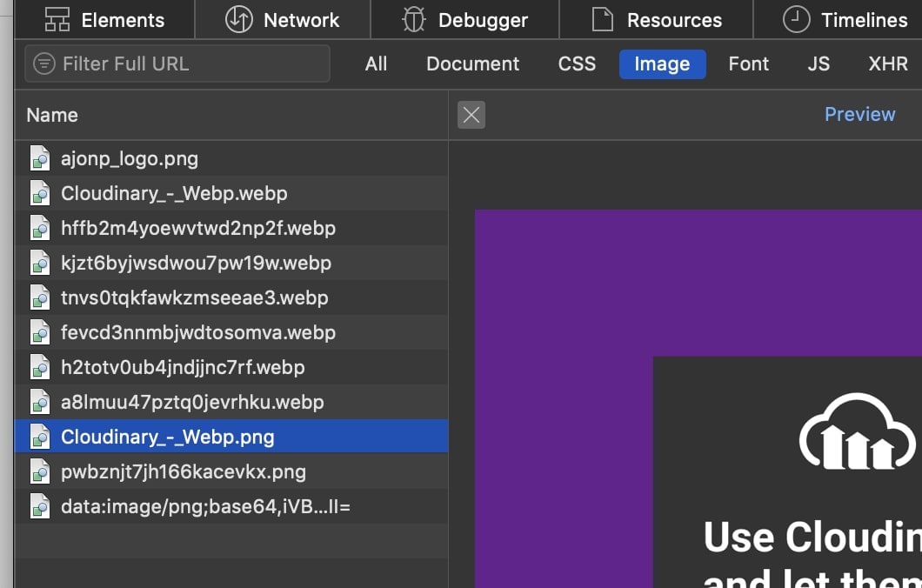
Task: Click the Filter Full URL input field
Action: point(177,63)
